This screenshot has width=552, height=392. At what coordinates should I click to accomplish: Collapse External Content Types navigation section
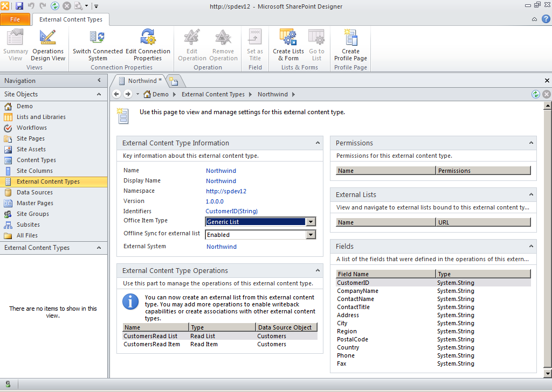pyautogui.click(x=99, y=248)
